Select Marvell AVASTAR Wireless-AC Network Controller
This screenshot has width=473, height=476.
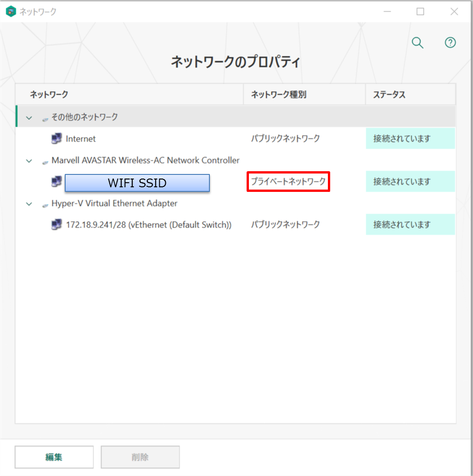coord(146,160)
